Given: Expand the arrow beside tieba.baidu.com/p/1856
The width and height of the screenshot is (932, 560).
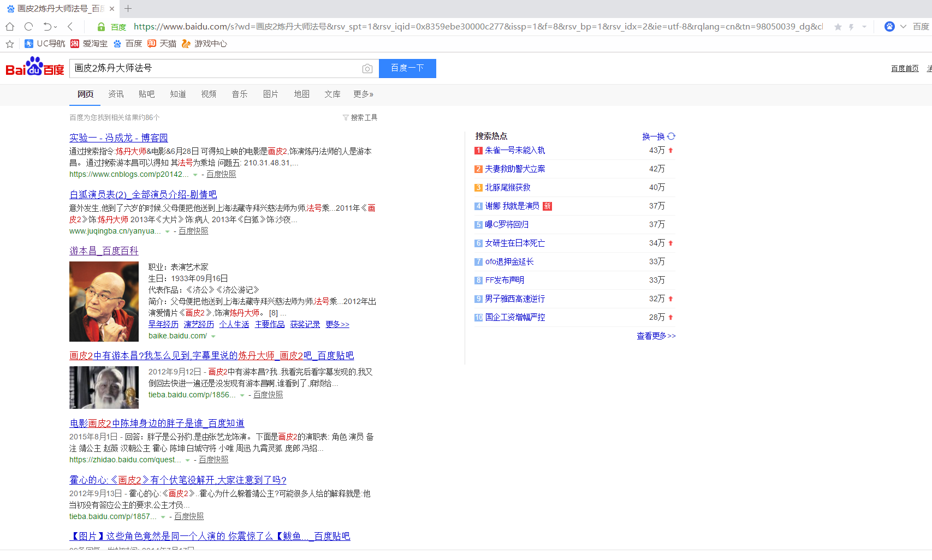Looking at the screenshot, I should tap(242, 396).
